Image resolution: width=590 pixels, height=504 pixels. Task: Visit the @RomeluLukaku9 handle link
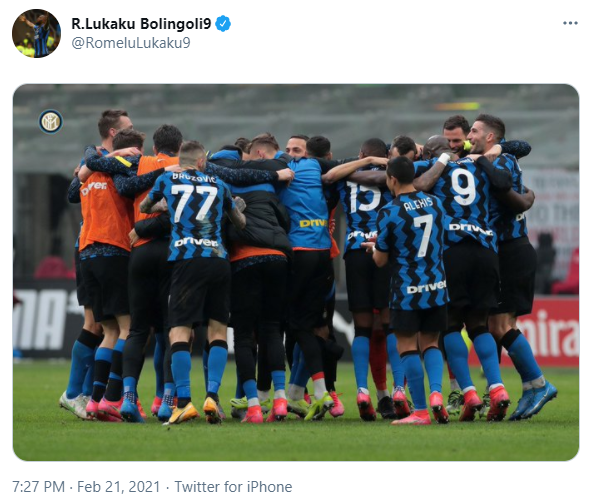131,43
